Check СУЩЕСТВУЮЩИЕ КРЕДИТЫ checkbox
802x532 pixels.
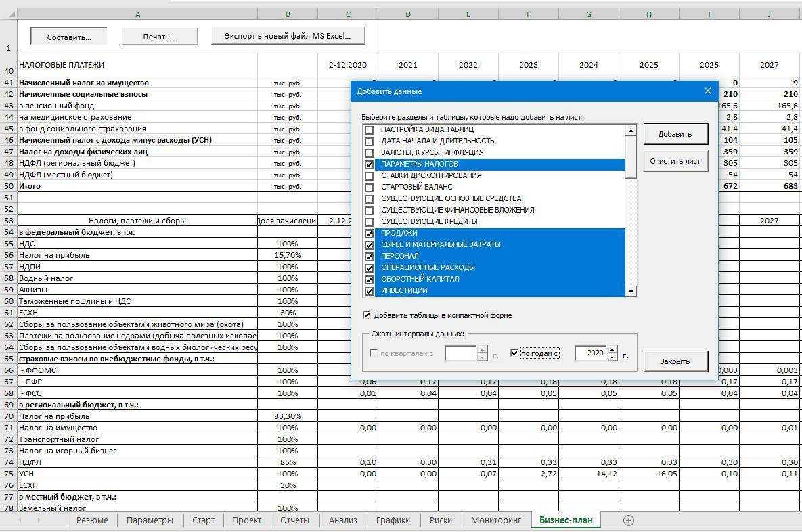[x=370, y=222]
